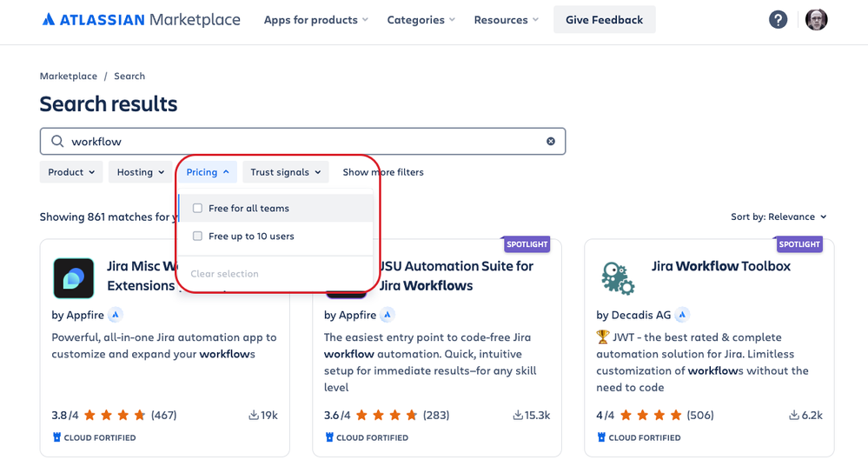Open Jira Workflow Toolbox app title

721,266
